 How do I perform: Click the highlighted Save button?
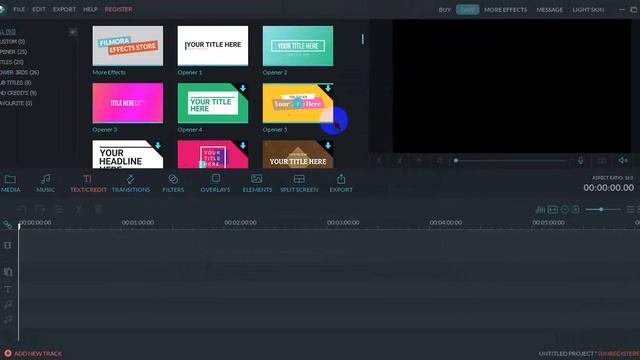point(467,9)
